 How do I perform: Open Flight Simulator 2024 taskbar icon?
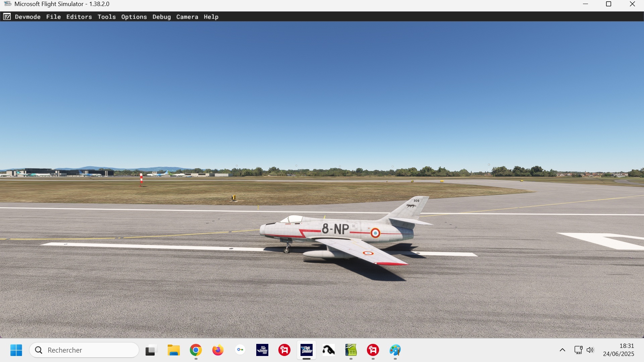click(x=262, y=350)
